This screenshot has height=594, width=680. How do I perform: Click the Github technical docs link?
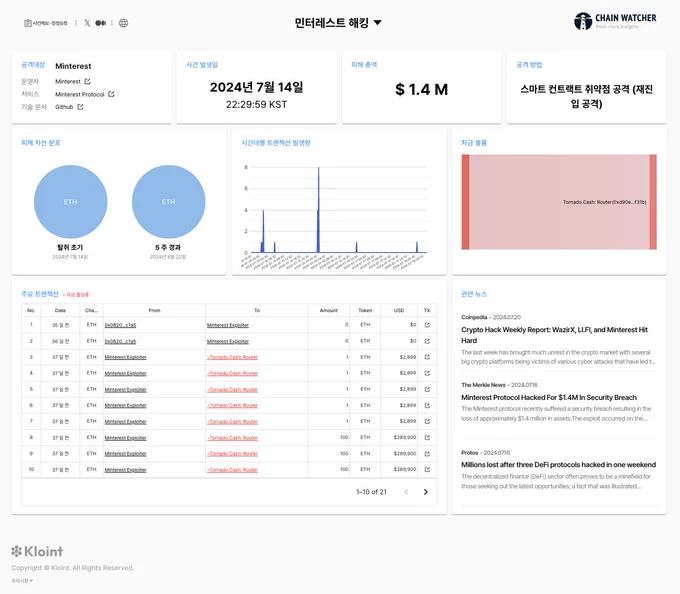tap(64, 107)
